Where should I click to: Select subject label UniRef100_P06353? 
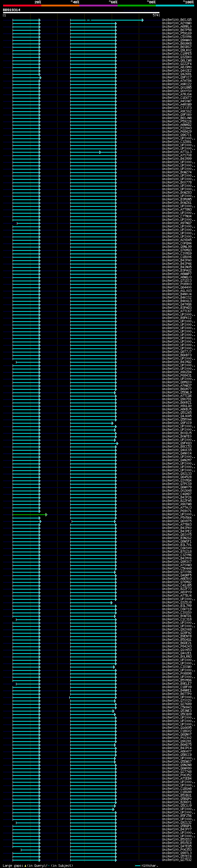point(177,850)
